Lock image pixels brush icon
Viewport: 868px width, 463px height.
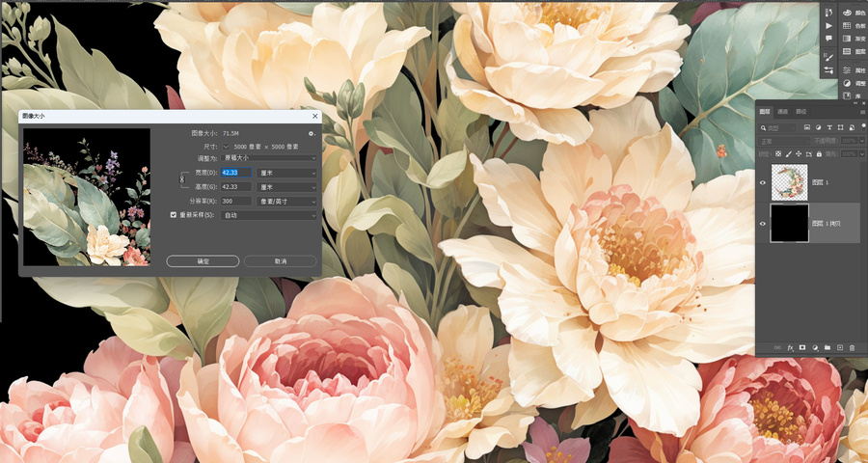click(x=789, y=152)
